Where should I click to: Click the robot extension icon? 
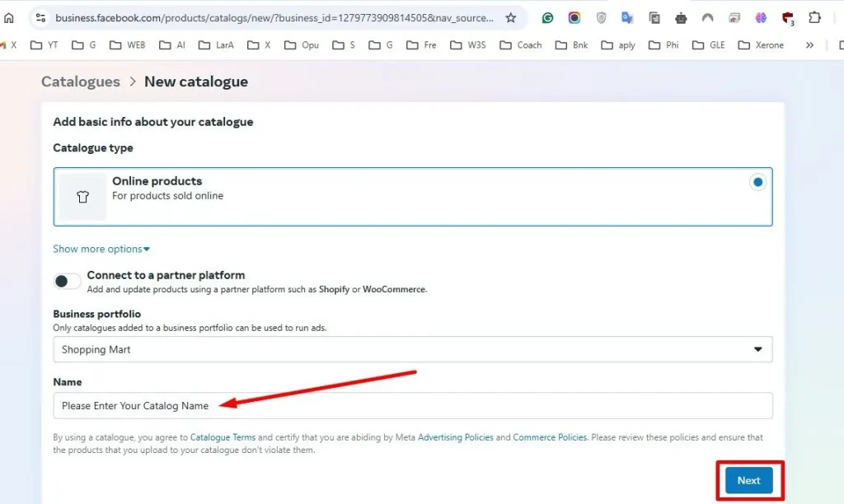click(681, 18)
